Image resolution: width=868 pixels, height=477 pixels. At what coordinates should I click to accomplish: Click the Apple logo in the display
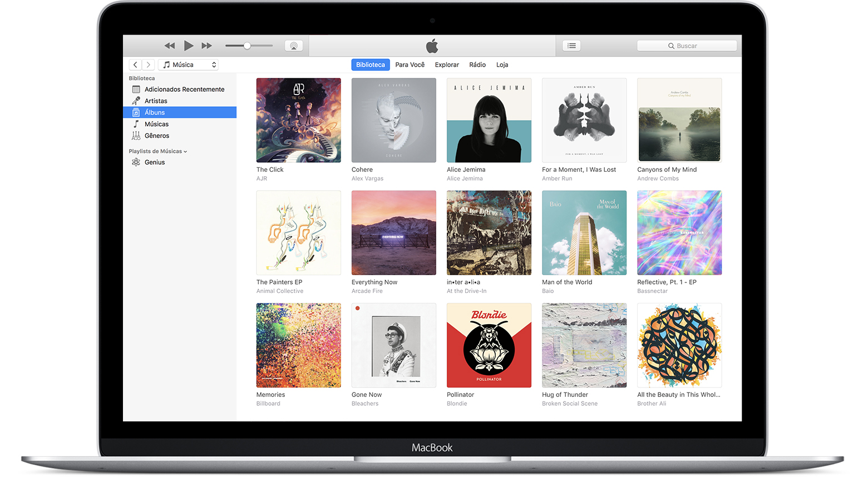click(432, 46)
